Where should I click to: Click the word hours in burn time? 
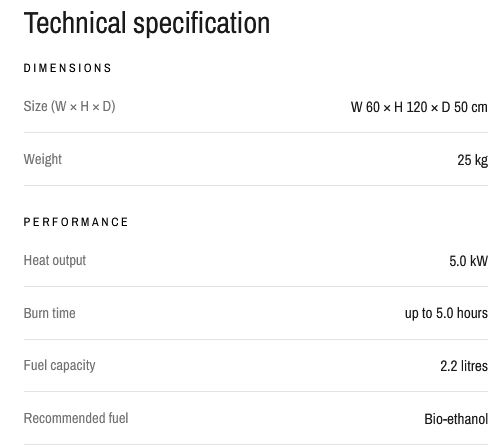472,313
